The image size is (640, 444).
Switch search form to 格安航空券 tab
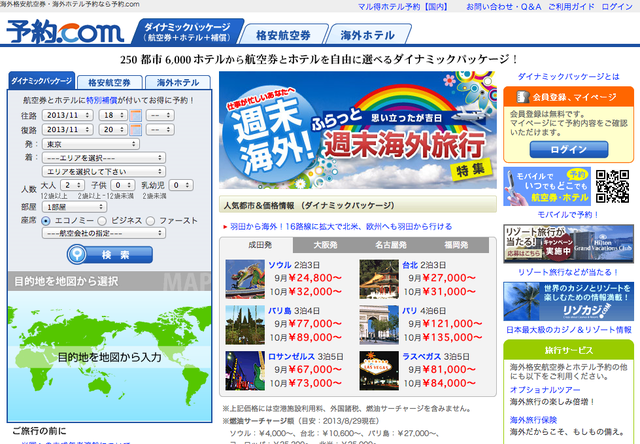pos(109,82)
